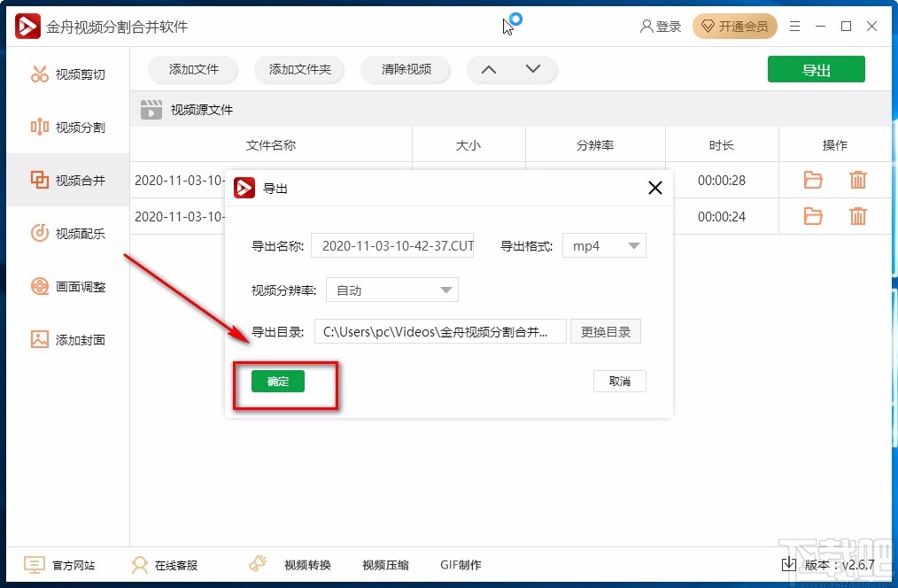Open the hamburger menu near window controls

point(794,26)
